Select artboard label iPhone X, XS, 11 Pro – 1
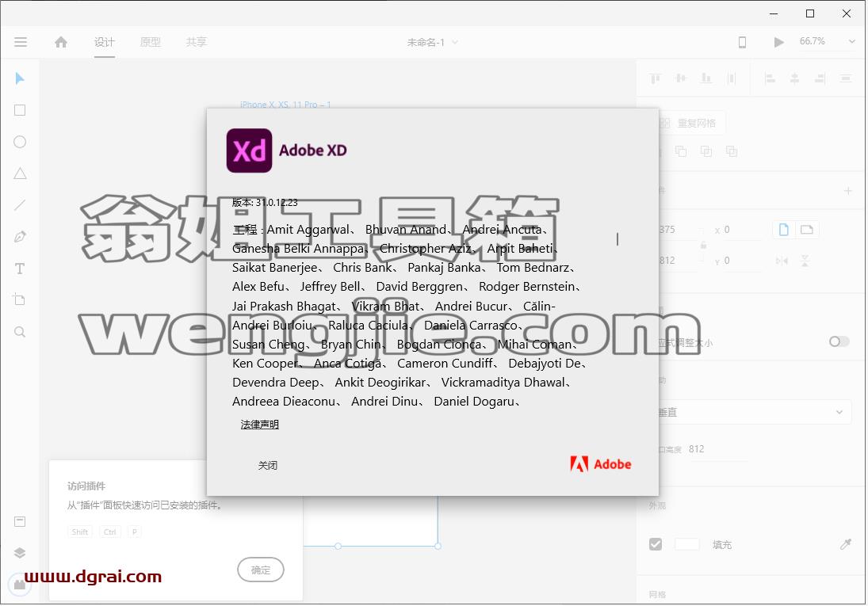The height and width of the screenshot is (606, 868). 285,105
